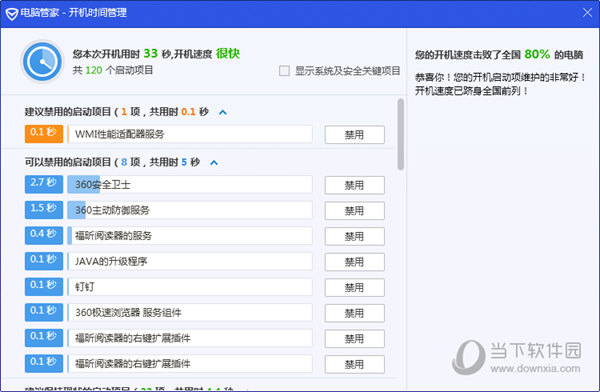Viewport: 600px width, 392px height.
Task: Select the WMI性能适配器服务 row
Action: (x=190, y=134)
